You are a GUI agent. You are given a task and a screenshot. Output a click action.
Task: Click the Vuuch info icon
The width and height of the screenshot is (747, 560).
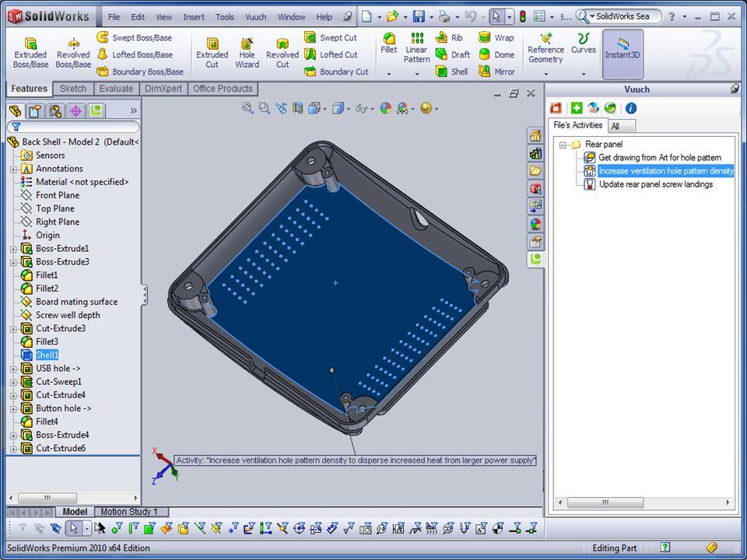tap(631, 108)
